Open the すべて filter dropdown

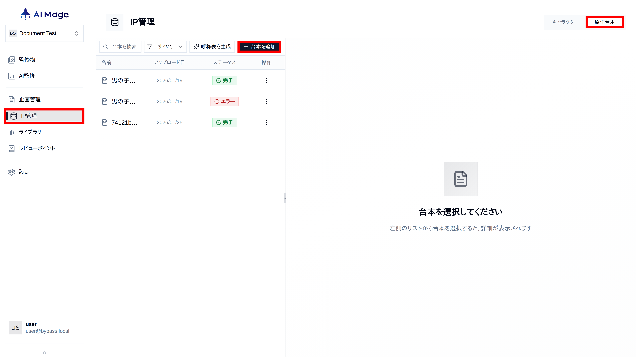point(165,47)
